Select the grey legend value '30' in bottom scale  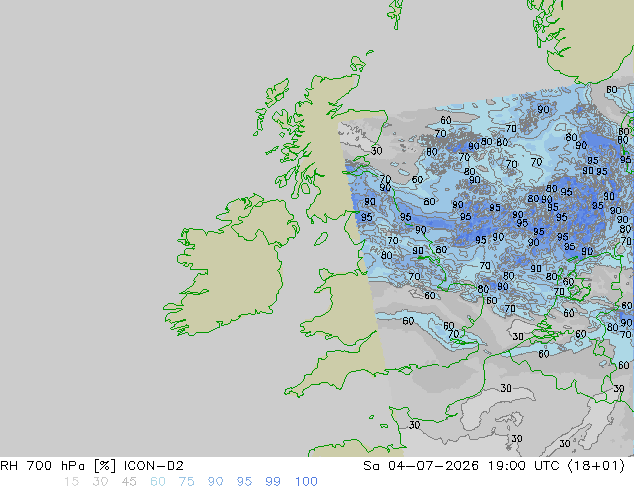pos(100,482)
